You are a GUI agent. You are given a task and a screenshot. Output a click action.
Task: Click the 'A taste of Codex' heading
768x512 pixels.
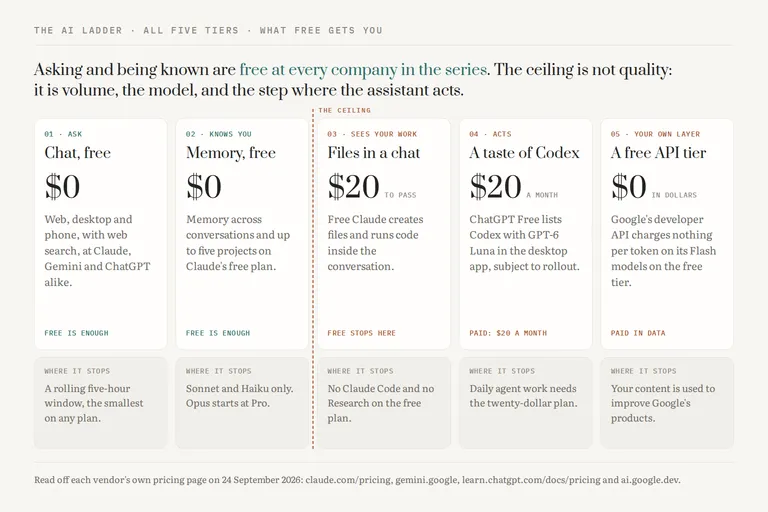pos(524,153)
